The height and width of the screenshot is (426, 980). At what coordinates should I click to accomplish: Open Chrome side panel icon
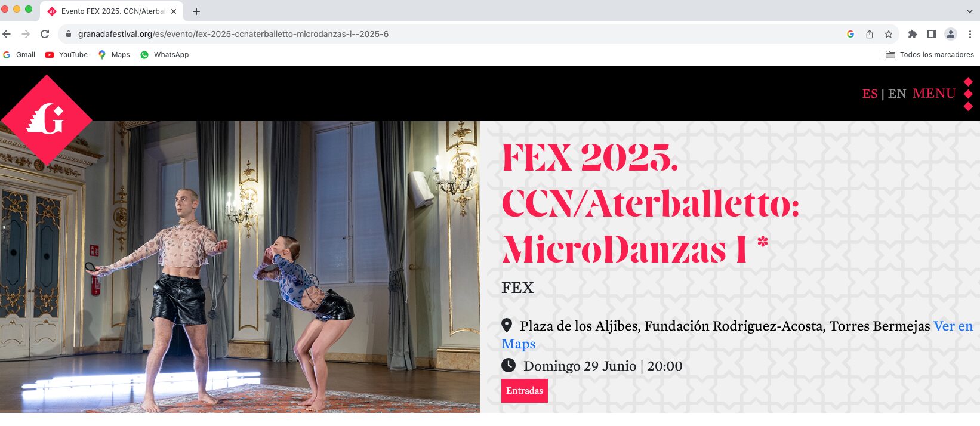931,34
